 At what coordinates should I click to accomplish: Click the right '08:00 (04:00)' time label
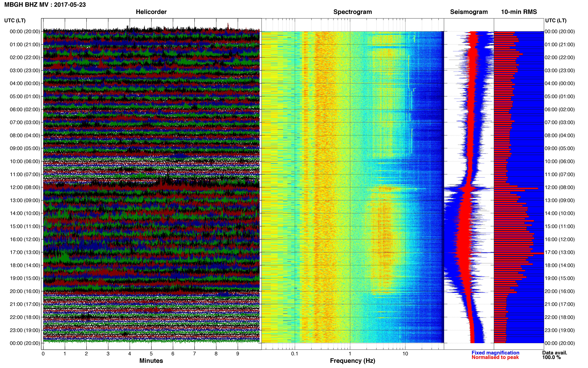pos(560,135)
